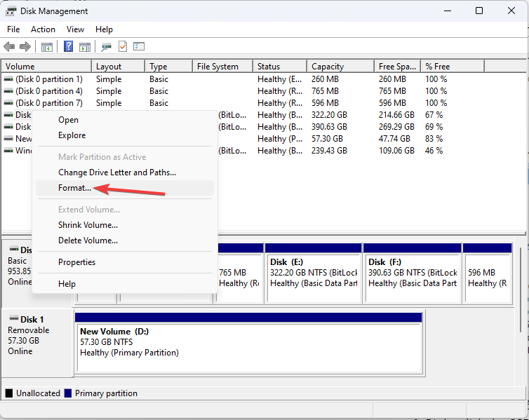Click the 57.30 GB capacity cell
The image size is (529, 420).
pyautogui.click(x=326, y=139)
